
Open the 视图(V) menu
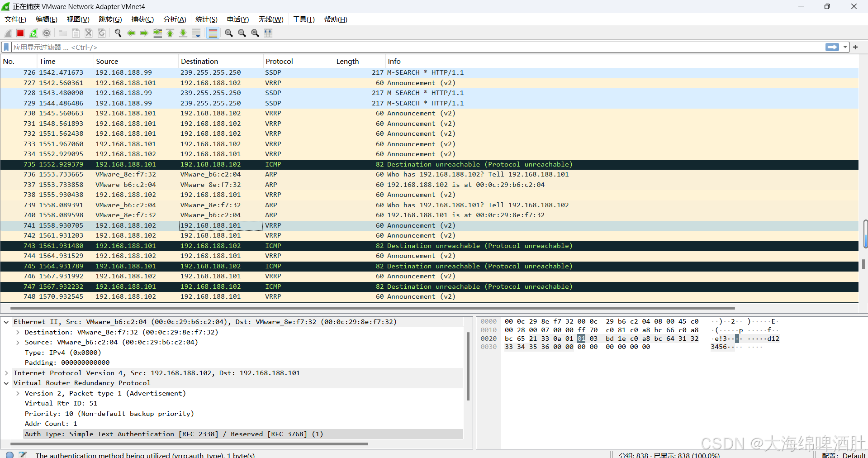click(78, 19)
